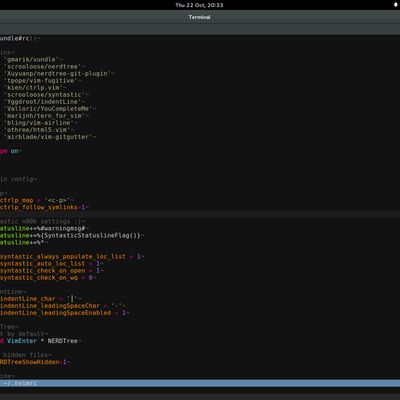Click the highlighted cursor line separator band
The height and width of the screenshot is (400, 400).
click(200, 214)
